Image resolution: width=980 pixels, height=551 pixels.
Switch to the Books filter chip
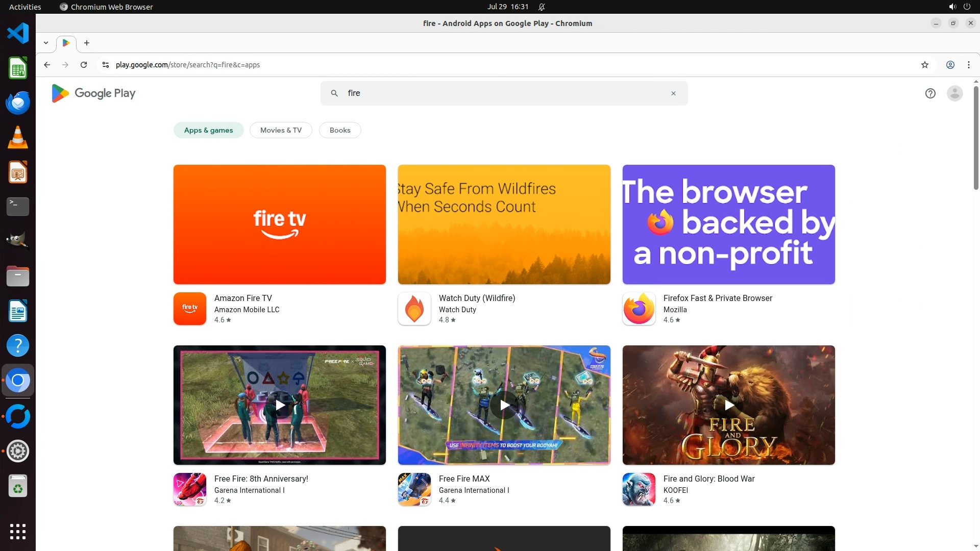(x=340, y=130)
